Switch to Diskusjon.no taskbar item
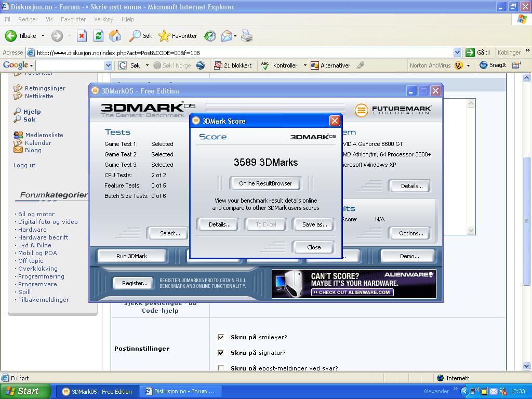532x399 pixels. [181, 391]
